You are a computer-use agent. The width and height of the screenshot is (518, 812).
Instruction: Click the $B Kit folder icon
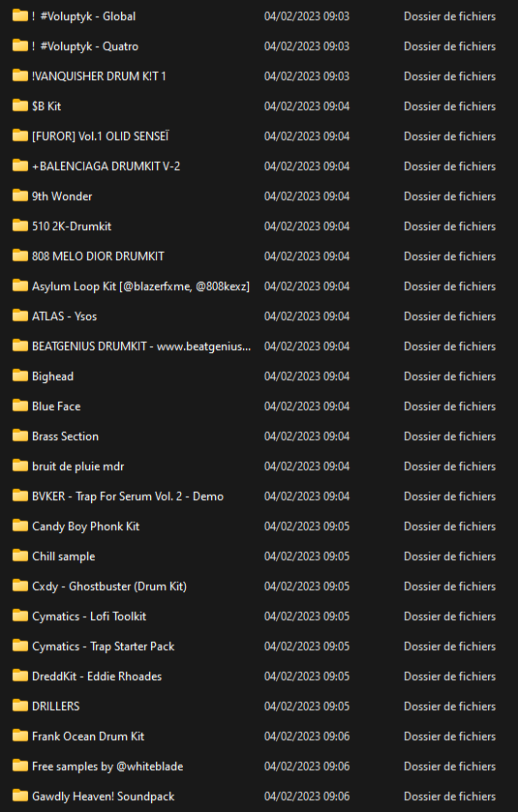(x=20, y=105)
